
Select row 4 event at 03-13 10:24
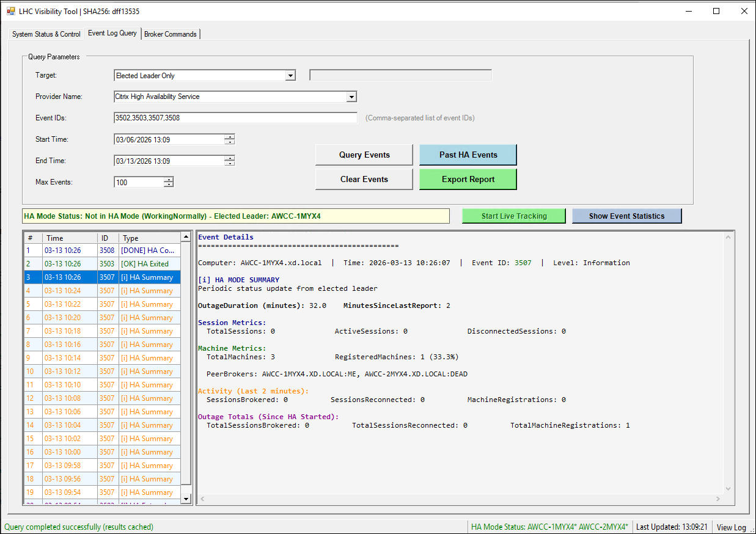[102, 291]
